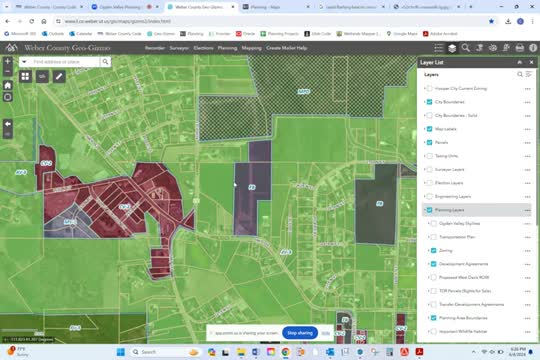Image resolution: width=540 pixels, height=360 pixels.
Task: Open layer list filter options icon
Action: tap(529, 74)
